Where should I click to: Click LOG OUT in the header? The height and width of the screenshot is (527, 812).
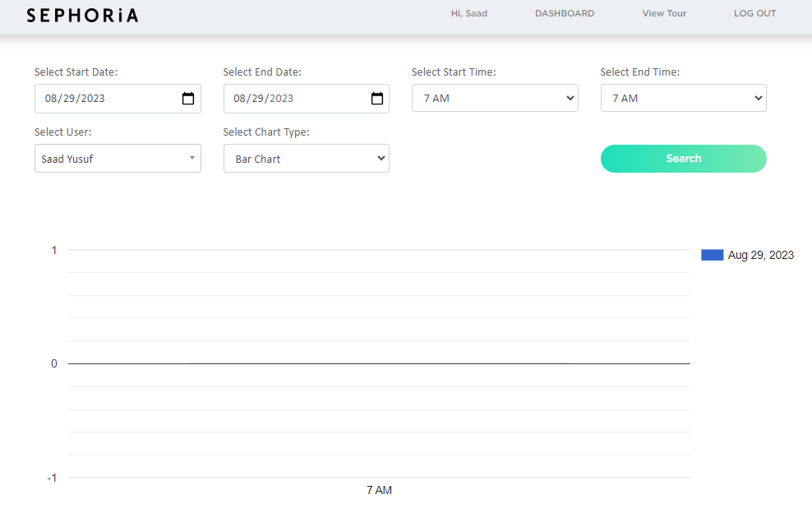tap(754, 13)
